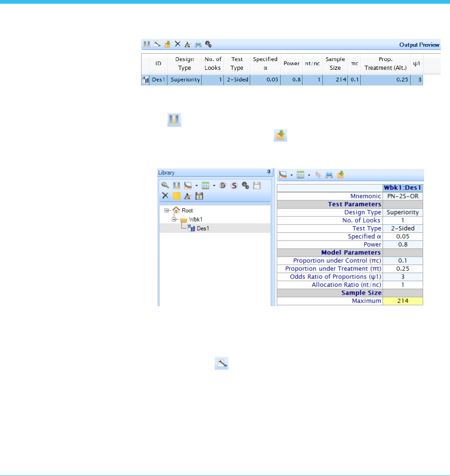
Task: Select the Des1 design in the Library tree
Action: tap(203, 229)
